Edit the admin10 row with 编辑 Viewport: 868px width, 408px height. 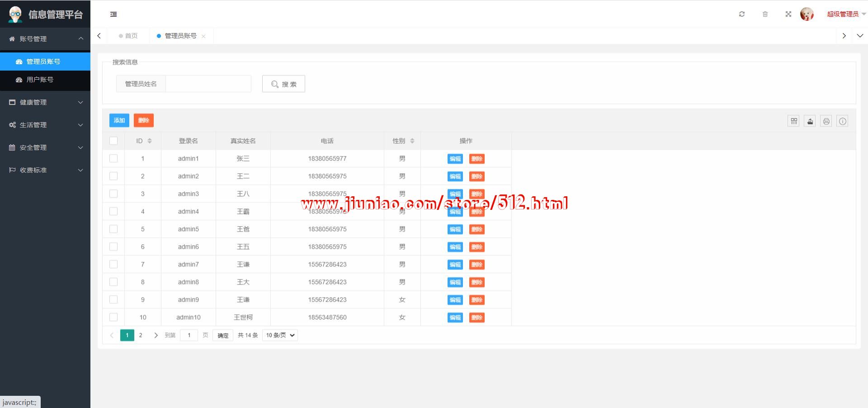coord(455,318)
